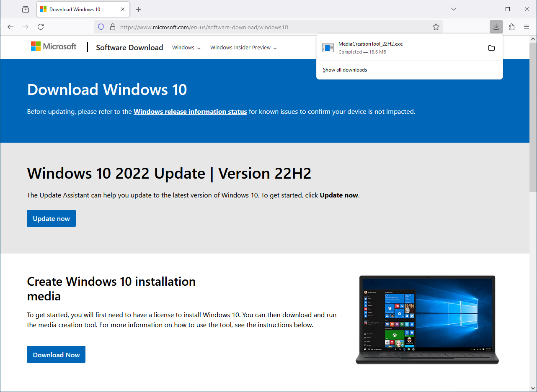Show downloaded file in folder icon
Screen dimensions: 537x392
pos(492,48)
